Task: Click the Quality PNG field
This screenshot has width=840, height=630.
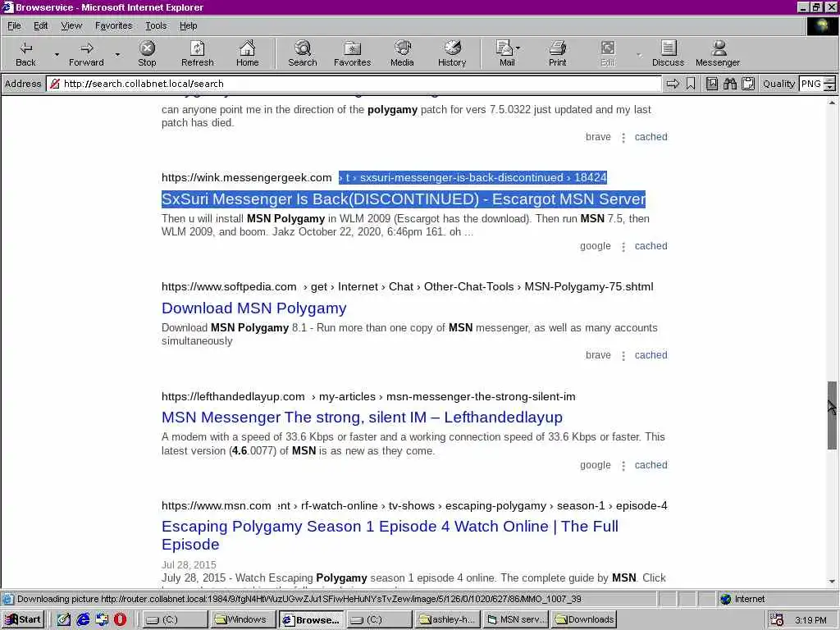Action: pyautogui.click(x=811, y=84)
